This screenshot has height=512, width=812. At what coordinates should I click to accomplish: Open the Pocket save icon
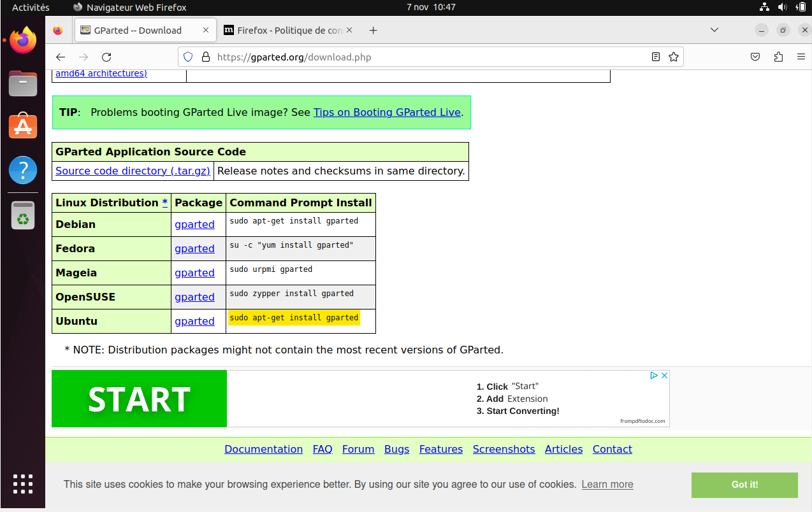coord(755,57)
